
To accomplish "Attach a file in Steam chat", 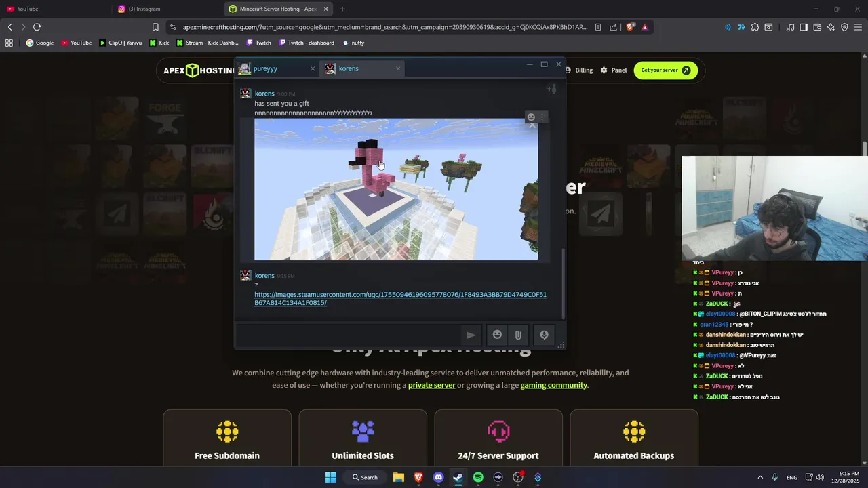I will click(517, 335).
